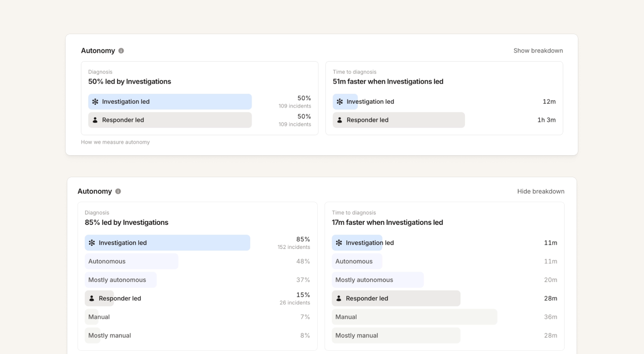Click the person icon in the 50% Responder led bar
The height and width of the screenshot is (354, 644).
pyautogui.click(x=95, y=120)
